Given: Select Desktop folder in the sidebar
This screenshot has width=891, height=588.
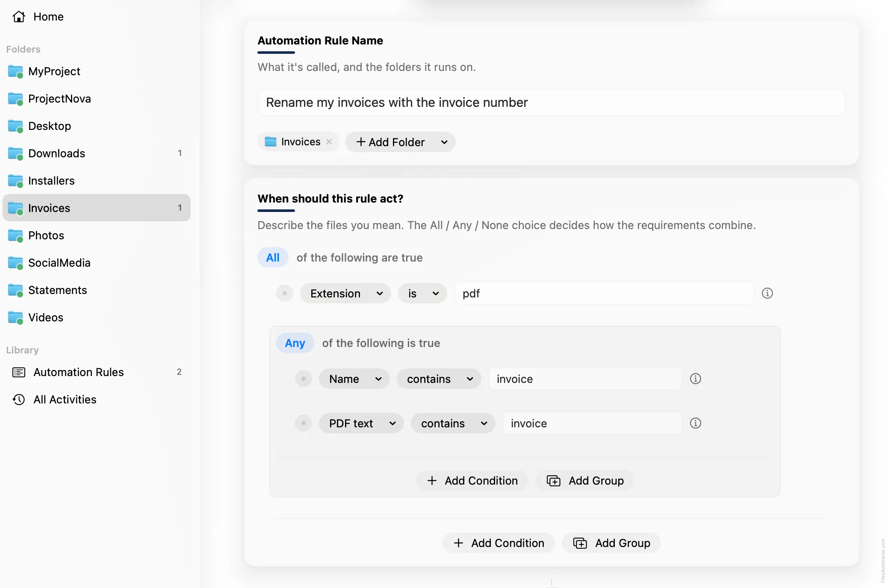Looking at the screenshot, I should click(x=97, y=126).
